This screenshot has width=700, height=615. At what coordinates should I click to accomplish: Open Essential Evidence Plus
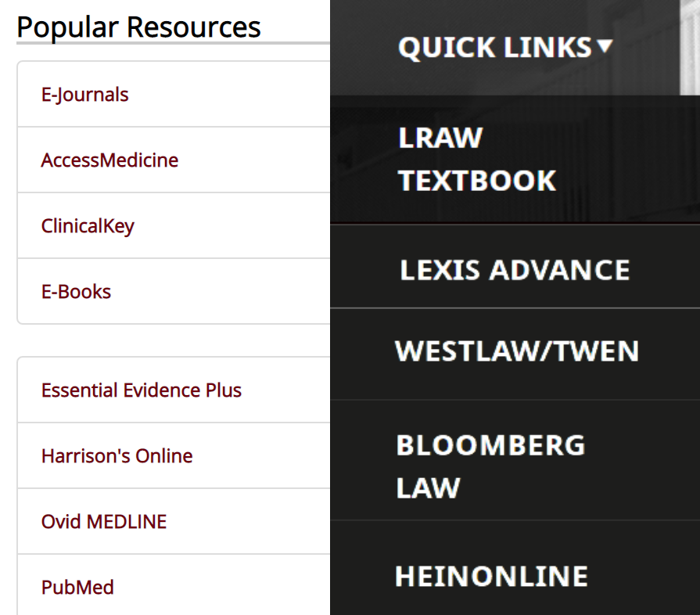pos(141,390)
